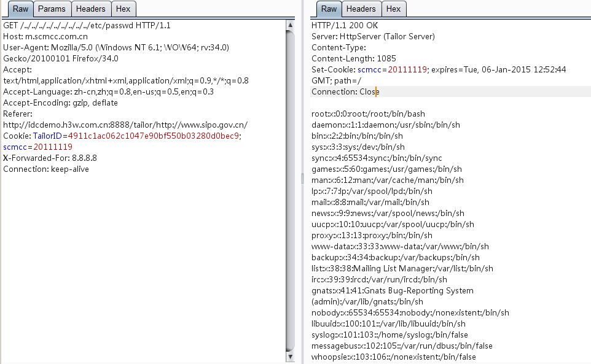Click the man:x:6:12 passwd entry
Viewport: 591px width, 364px height.
388,180
